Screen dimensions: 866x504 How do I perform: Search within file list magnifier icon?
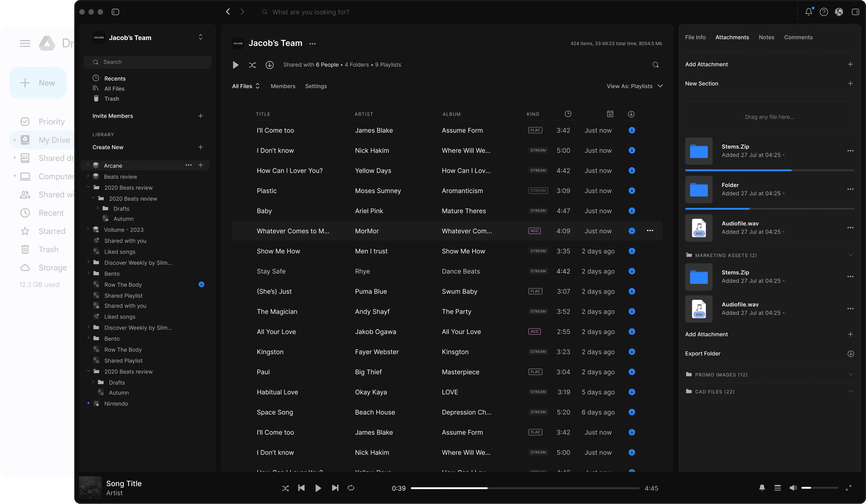[655, 65]
